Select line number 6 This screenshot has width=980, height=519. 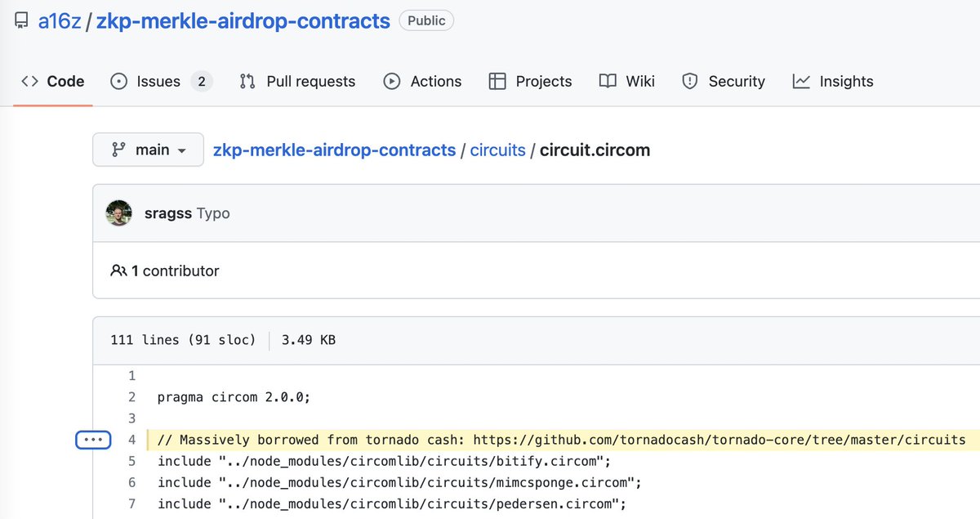coord(131,482)
